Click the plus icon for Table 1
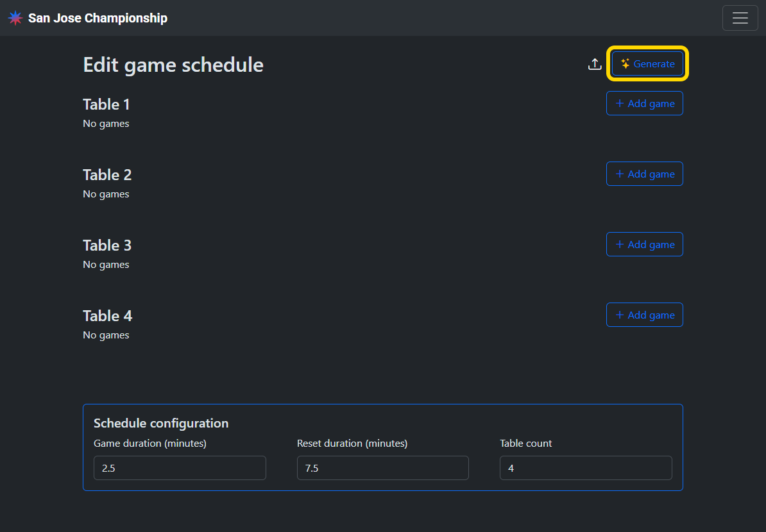Screen dimensions: 766x532 620,103
